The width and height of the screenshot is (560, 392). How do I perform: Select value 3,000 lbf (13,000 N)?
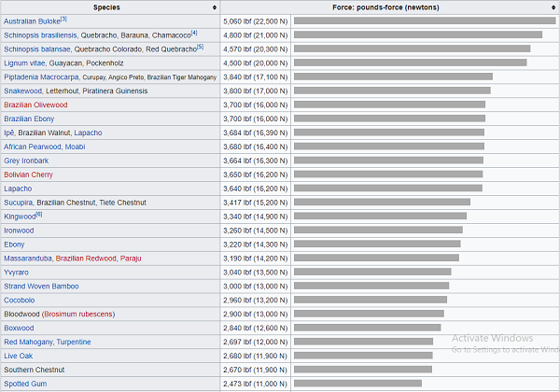coord(256,287)
